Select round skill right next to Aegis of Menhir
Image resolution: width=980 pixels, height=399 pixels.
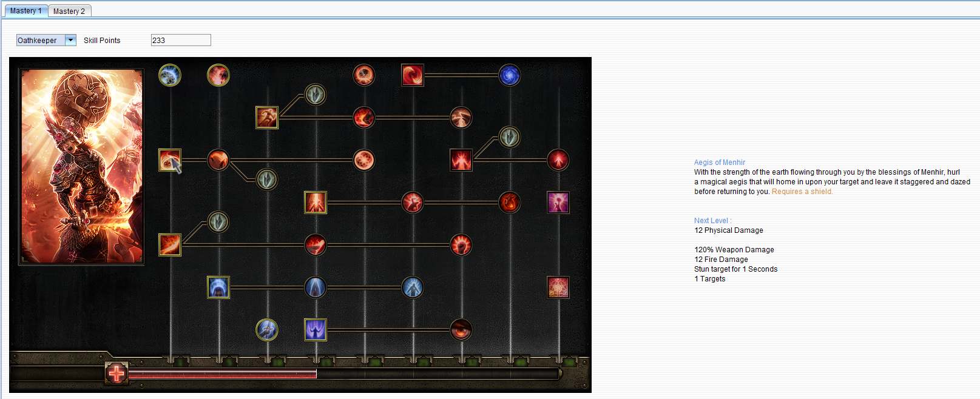tap(218, 160)
